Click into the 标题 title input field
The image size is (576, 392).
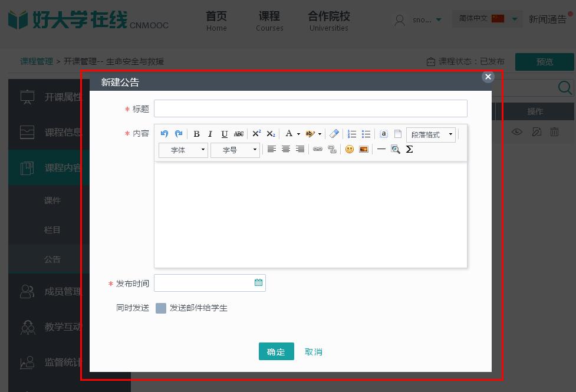(x=310, y=108)
